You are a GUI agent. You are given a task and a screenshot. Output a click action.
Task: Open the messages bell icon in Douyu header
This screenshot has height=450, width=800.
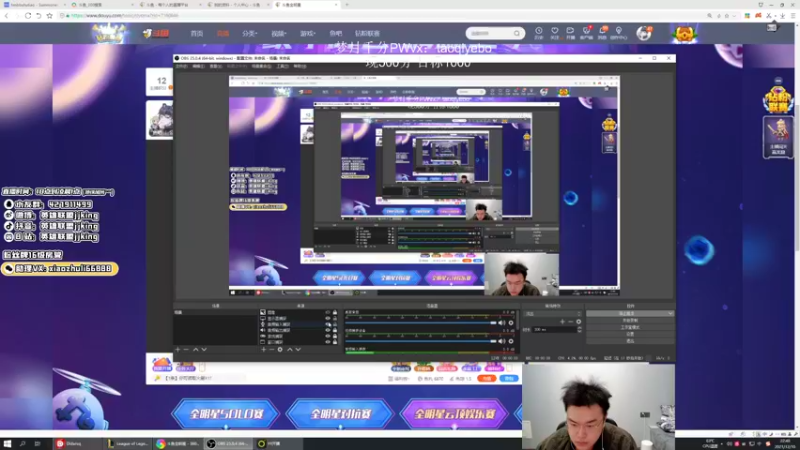click(603, 33)
